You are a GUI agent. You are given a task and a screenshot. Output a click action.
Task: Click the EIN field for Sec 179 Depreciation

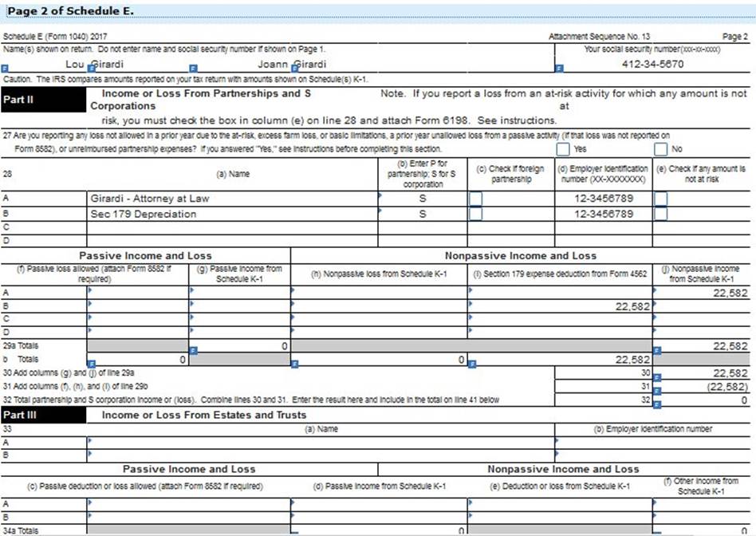click(x=604, y=214)
